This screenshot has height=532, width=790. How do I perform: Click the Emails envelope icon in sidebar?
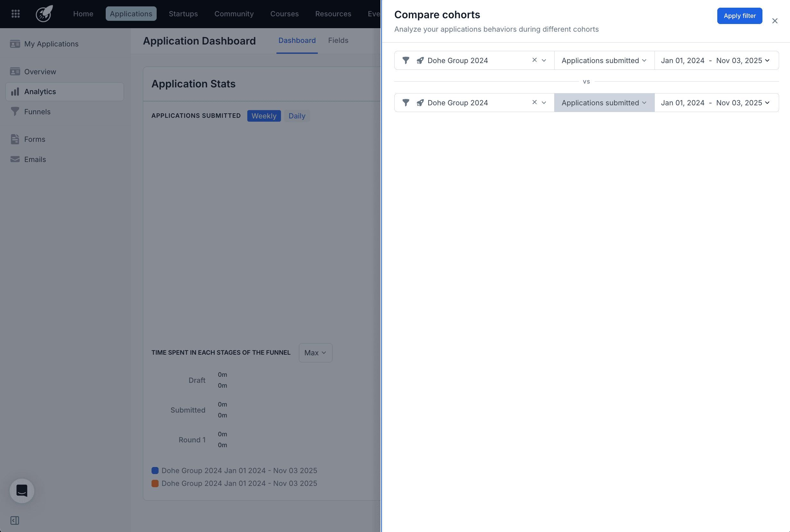tap(15, 159)
